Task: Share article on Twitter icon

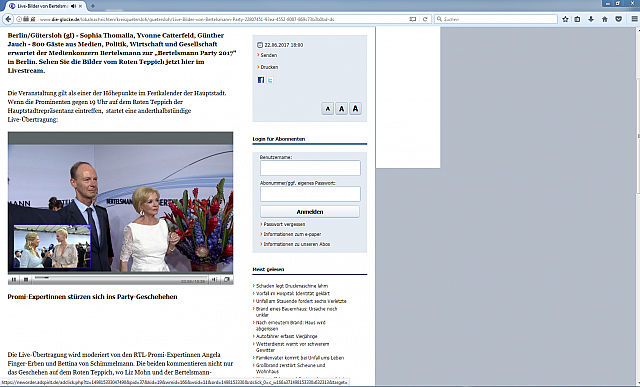Action: point(270,80)
